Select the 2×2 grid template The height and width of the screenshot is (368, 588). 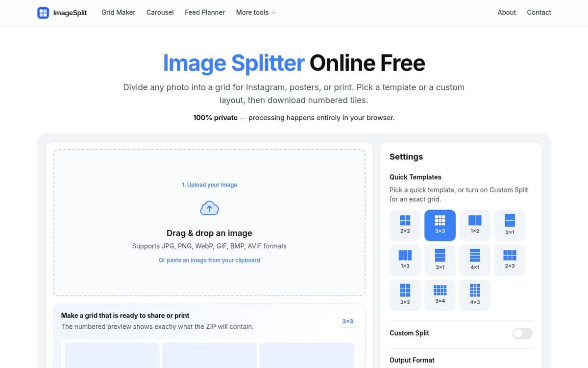tap(405, 225)
